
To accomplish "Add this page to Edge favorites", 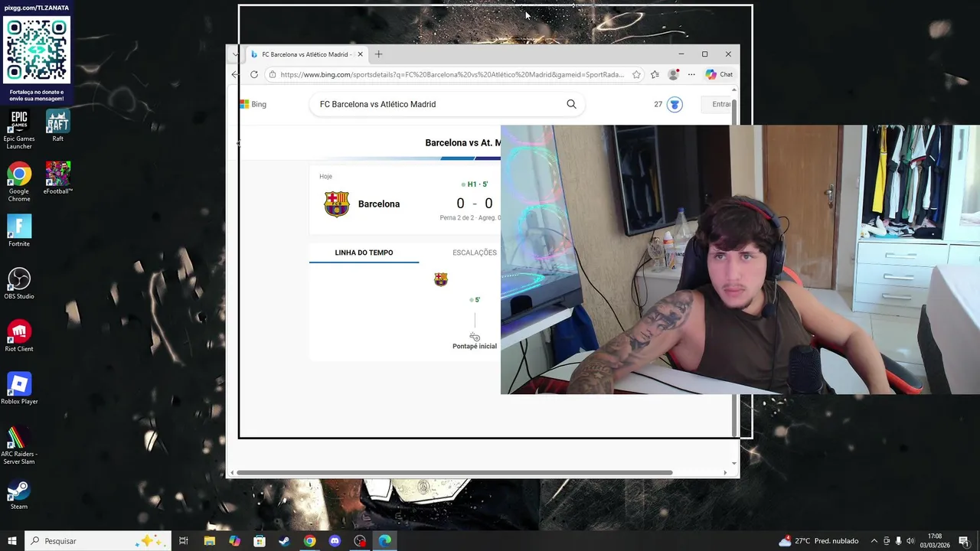I will tap(636, 74).
